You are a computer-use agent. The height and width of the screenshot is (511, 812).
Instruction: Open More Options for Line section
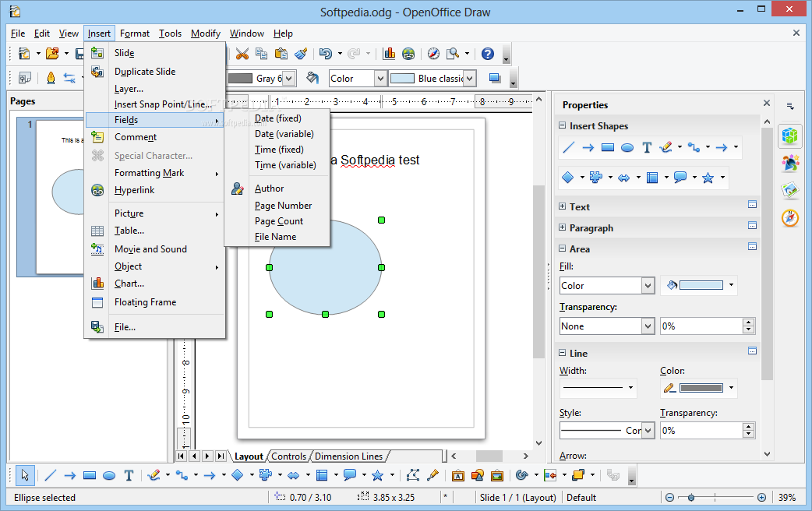click(753, 351)
